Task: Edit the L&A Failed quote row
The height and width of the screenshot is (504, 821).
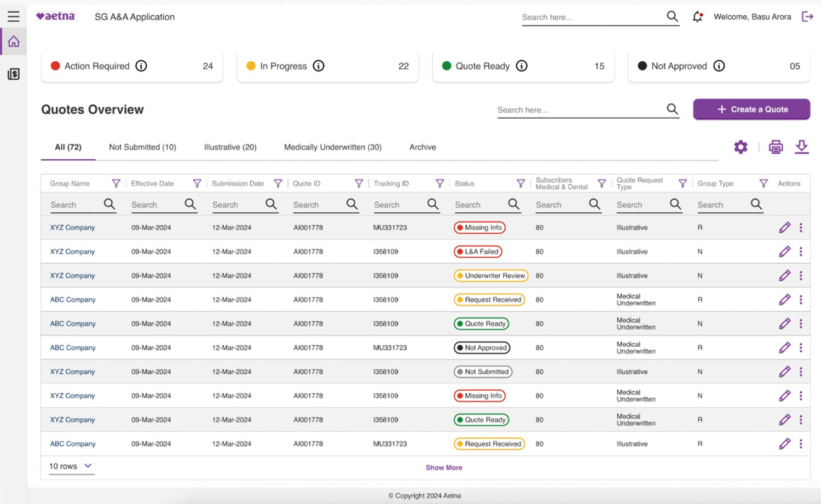Action: (784, 252)
